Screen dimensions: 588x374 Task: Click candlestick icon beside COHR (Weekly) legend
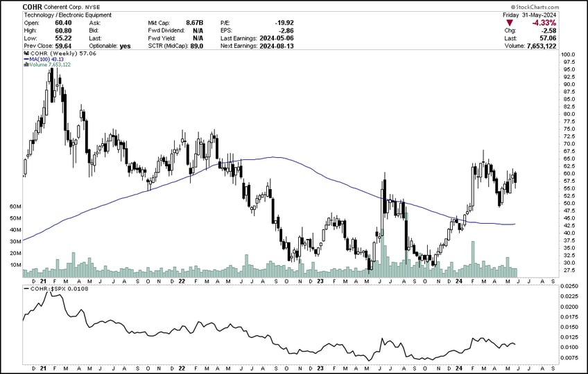click(x=26, y=53)
